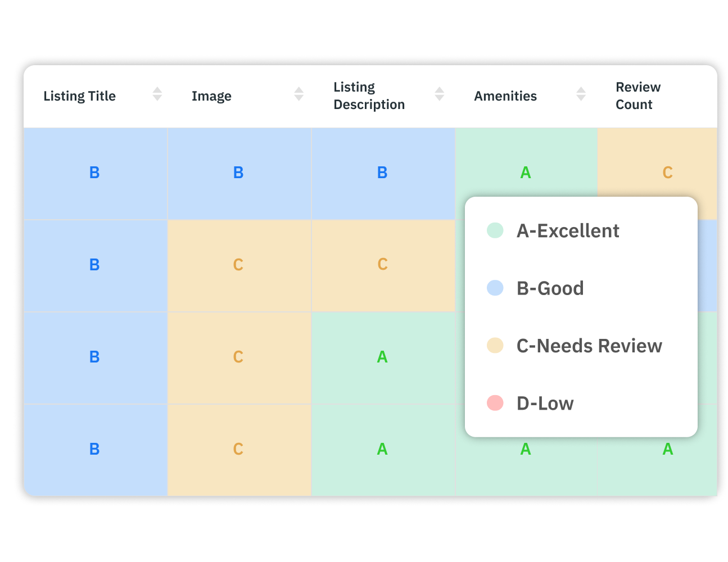Image resolution: width=728 pixels, height=562 pixels.
Task: Sort by the Image column arrows
Action: (x=299, y=94)
